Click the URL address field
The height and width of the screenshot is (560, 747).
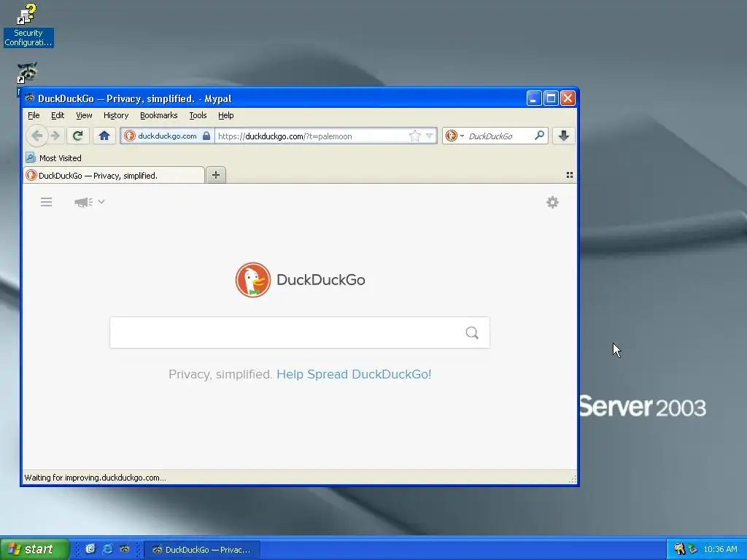click(311, 136)
